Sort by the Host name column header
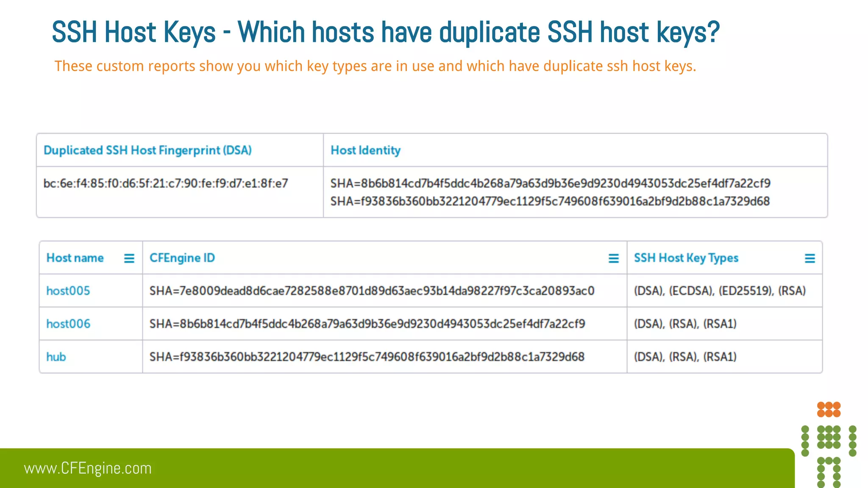 [x=75, y=258]
